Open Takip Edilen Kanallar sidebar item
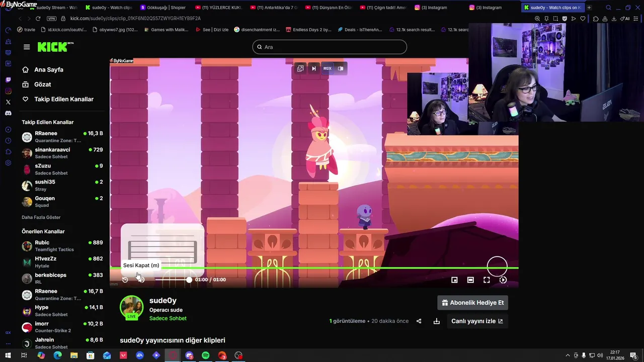 (x=63, y=99)
